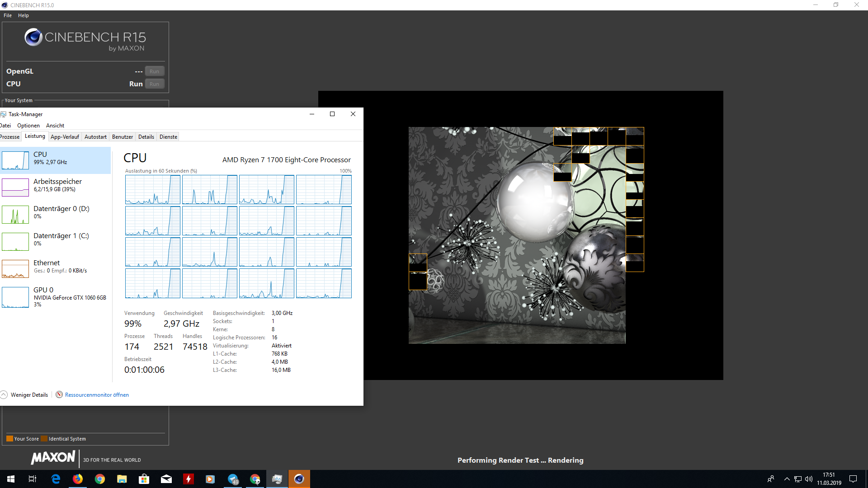Click the Geschwindigkeit value 2,97 GHz

181,324
